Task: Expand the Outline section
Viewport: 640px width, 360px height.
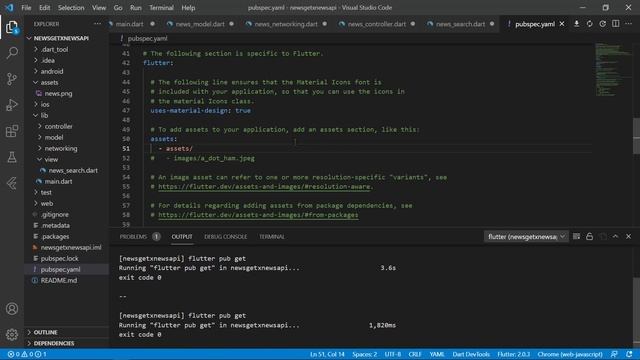Action: [x=45, y=332]
